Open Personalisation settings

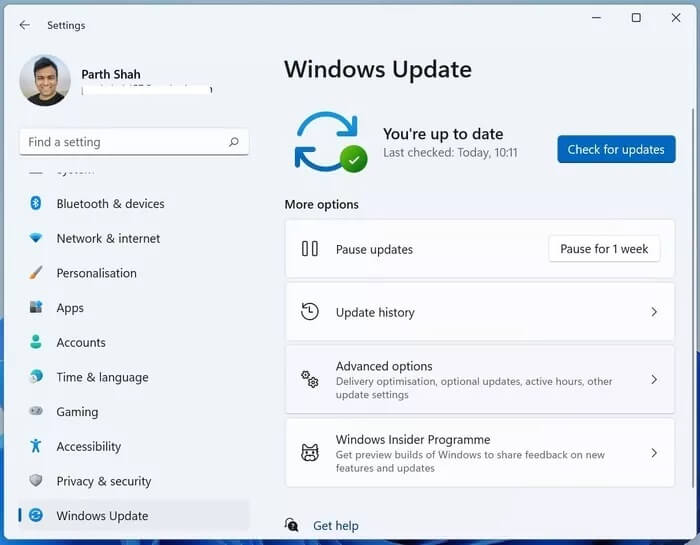pyautogui.click(x=134, y=273)
